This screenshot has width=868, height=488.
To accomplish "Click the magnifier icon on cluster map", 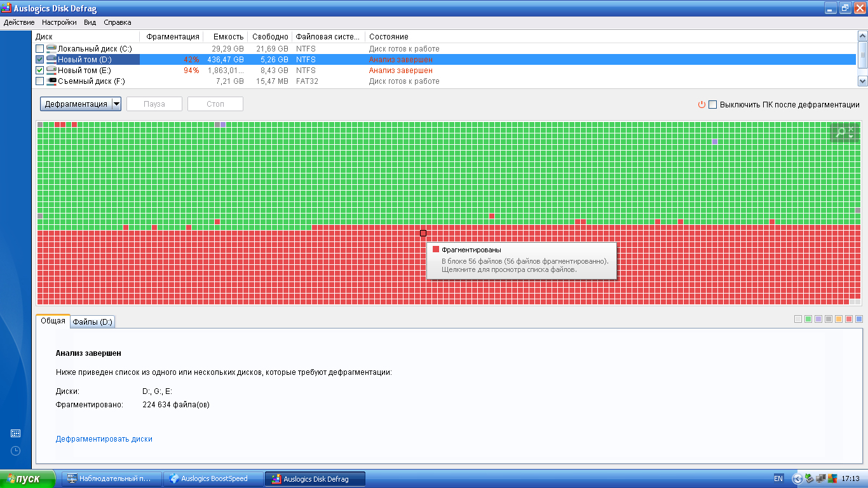I will coord(841,132).
